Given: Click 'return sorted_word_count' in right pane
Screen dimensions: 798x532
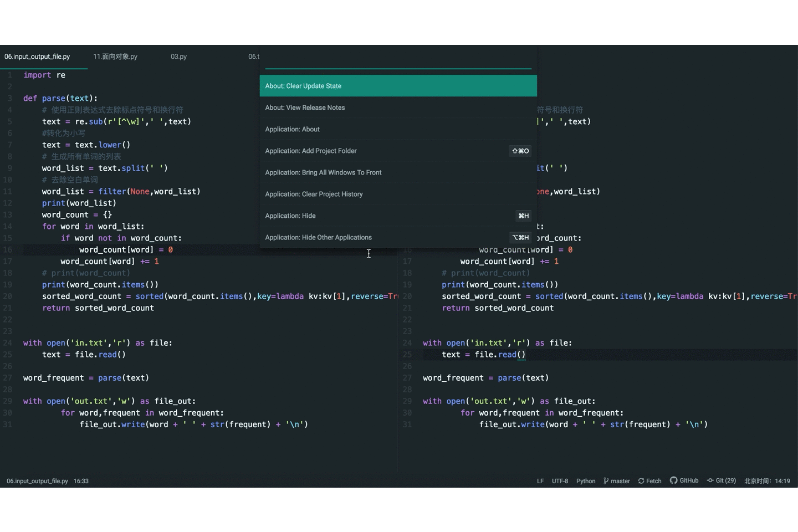Looking at the screenshot, I should 498,308.
